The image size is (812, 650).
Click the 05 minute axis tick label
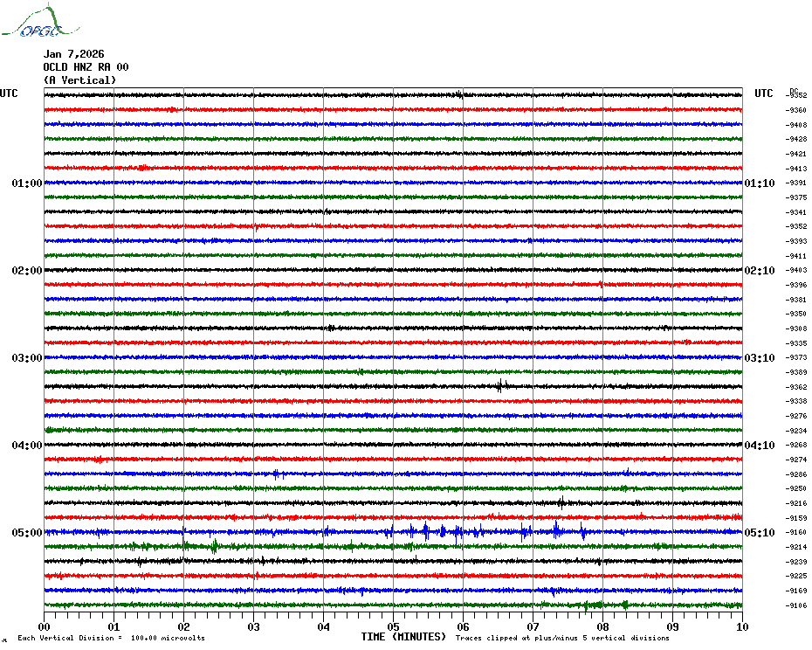(394, 626)
